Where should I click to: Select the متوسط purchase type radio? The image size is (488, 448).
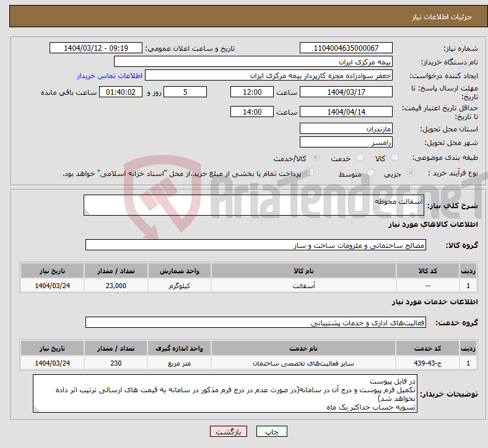(370, 172)
